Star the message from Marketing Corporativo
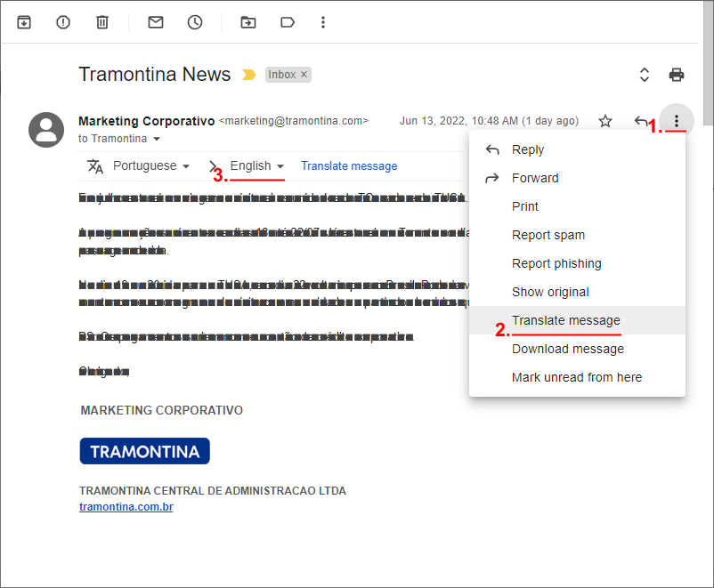 pyautogui.click(x=605, y=121)
